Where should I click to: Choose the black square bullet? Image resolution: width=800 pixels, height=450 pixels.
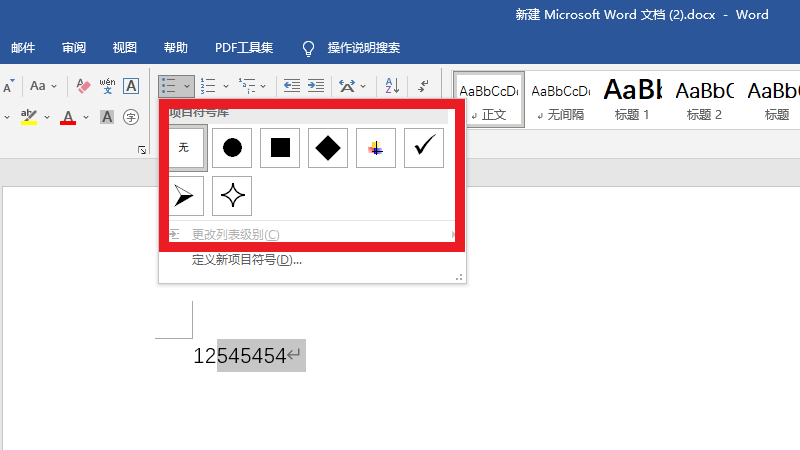click(280, 148)
